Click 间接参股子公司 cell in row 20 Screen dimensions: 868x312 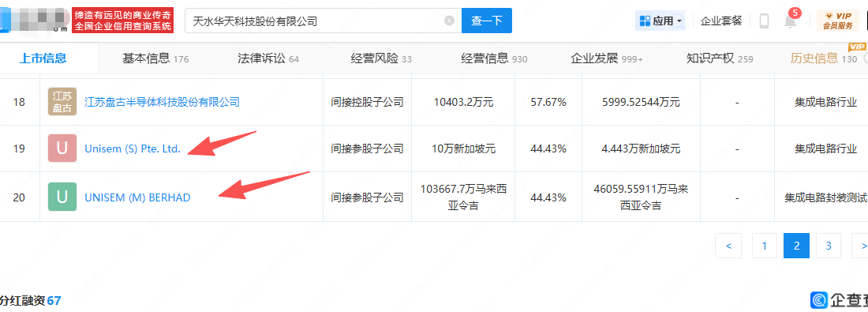tap(367, 197)
